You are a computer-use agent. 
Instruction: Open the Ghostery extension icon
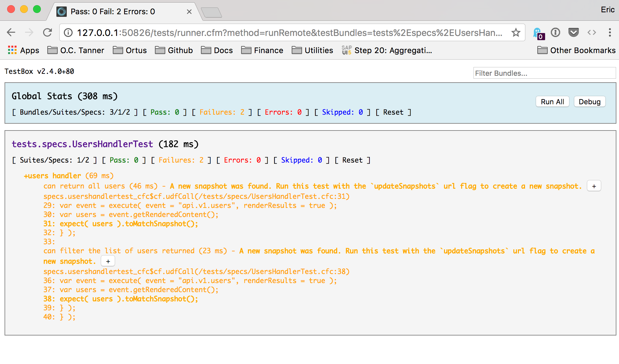538,33
